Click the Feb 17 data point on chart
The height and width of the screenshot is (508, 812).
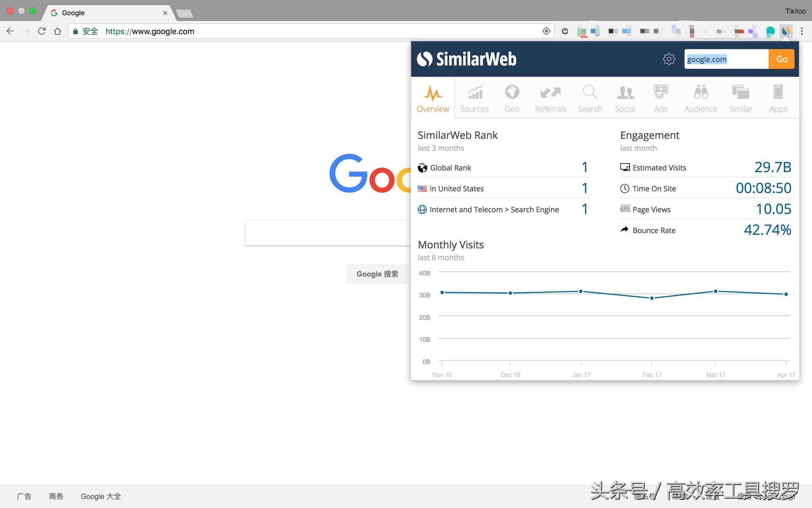[651, 298]
